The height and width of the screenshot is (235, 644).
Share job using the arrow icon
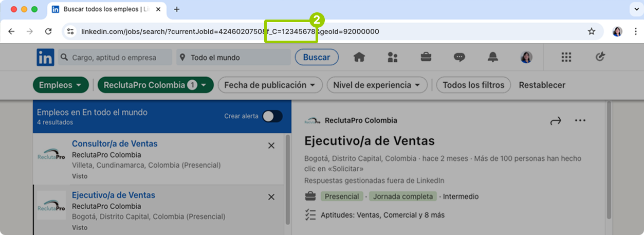[556, 121]
